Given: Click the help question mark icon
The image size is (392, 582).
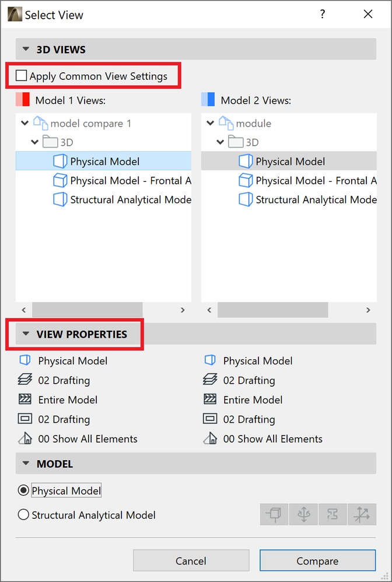Looking at the screenshot, I should 323,15.
